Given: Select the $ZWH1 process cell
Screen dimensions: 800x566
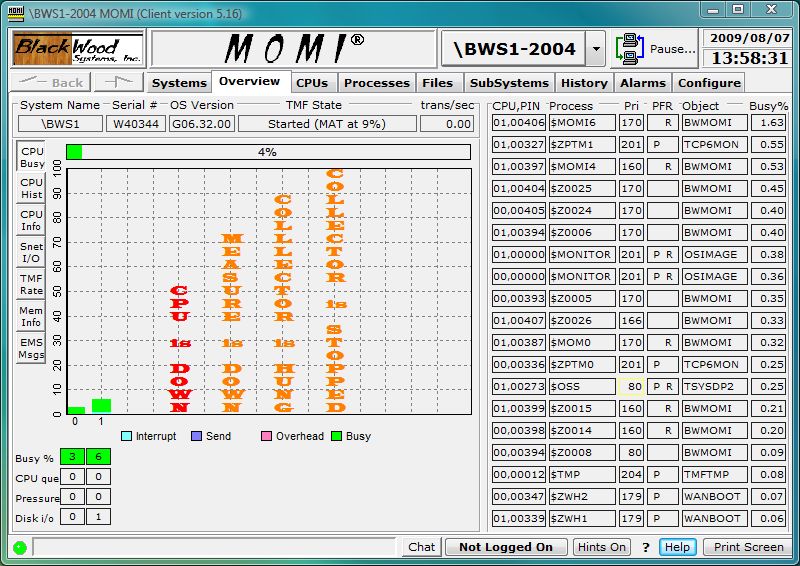Looking at the screenshot, I should (582, 518).
